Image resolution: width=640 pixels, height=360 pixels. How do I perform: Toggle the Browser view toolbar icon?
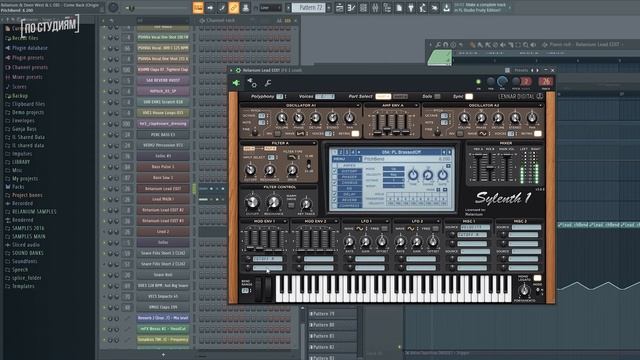(x=387, y=8)
